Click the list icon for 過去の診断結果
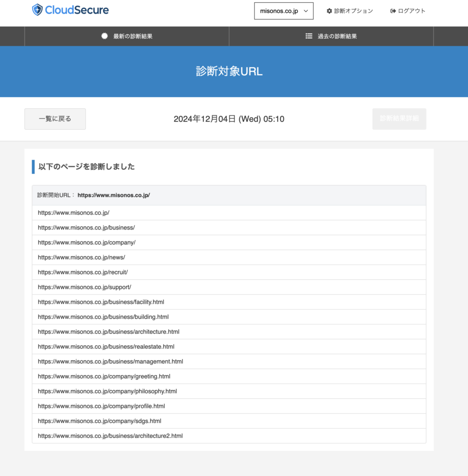Image resolution: width=468 pixels, height=476 pixels. pyautogui.click(x=309, y=36)
